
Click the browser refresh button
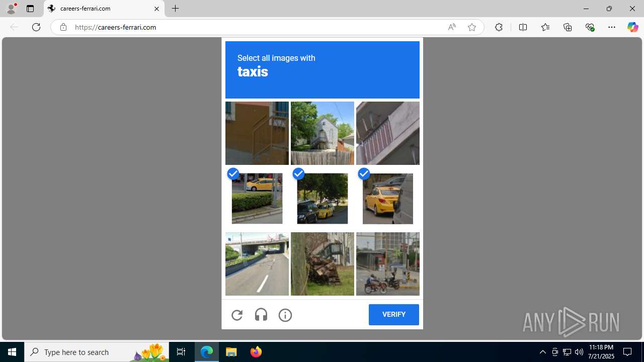pyautogui.click(x=36, y=27)
